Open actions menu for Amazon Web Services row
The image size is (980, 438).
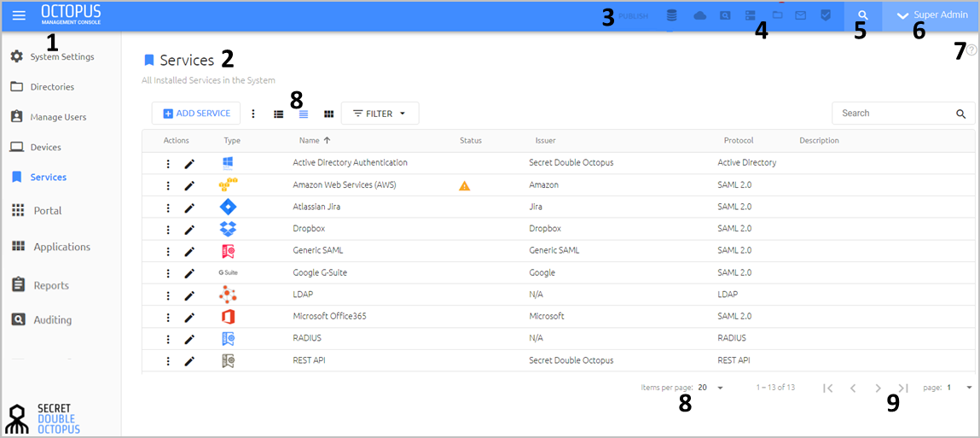[x=168, y=186]
